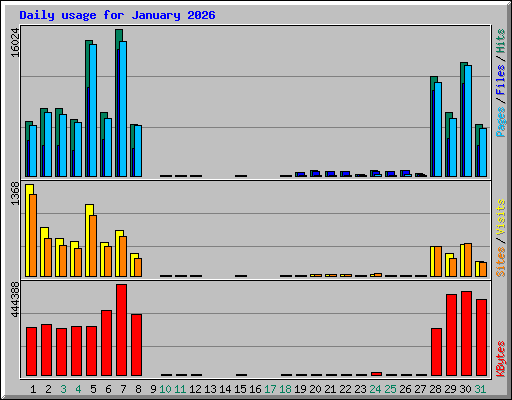The height and width of the screenshot is (400, 512).
Task: Click the day 8 cyan pages bar
Action: tap(138, 151)
